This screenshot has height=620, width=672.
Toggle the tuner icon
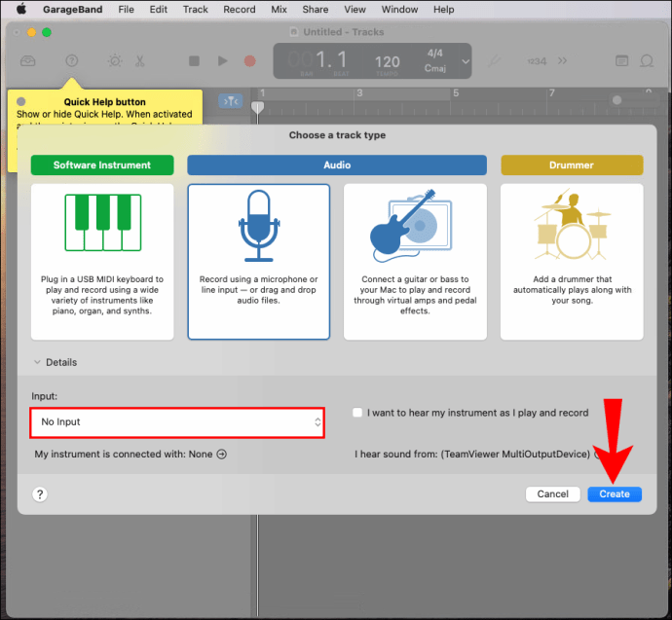(x=494, y=61)
